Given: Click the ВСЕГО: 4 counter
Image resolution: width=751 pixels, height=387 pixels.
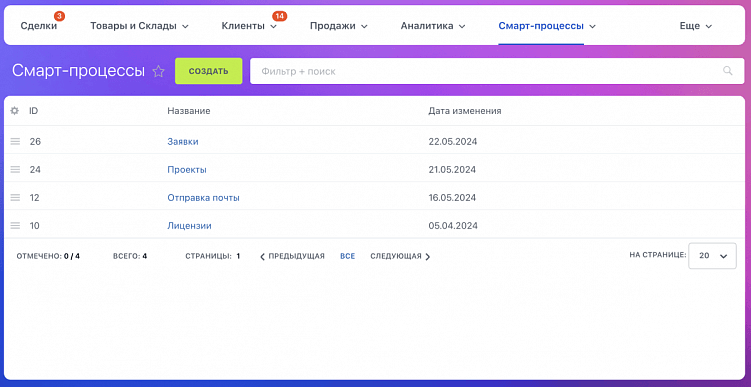Looking at the screenshot, I should coord(130,256).
